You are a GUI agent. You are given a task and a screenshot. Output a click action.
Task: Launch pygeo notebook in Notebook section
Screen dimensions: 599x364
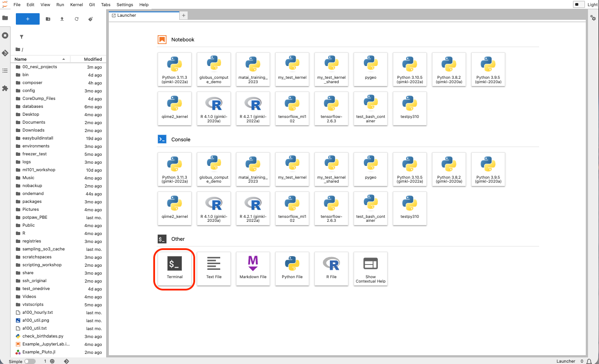[371, 70]
